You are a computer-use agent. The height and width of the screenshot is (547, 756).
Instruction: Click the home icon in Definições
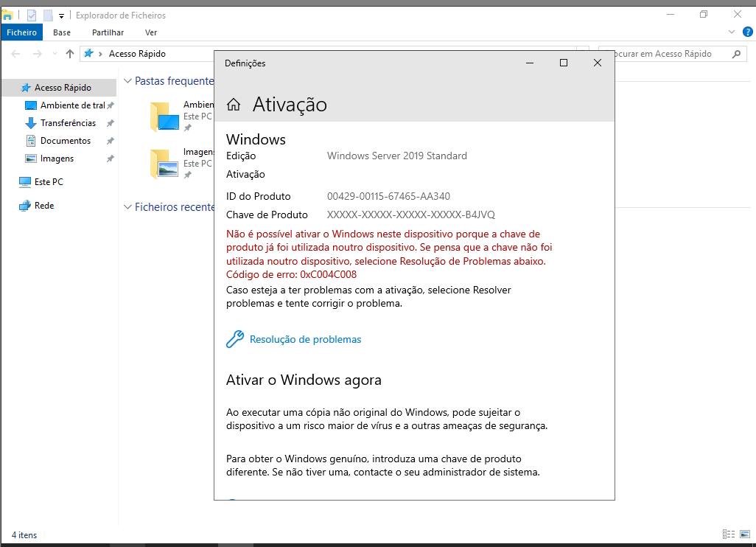tap(234, 105)
